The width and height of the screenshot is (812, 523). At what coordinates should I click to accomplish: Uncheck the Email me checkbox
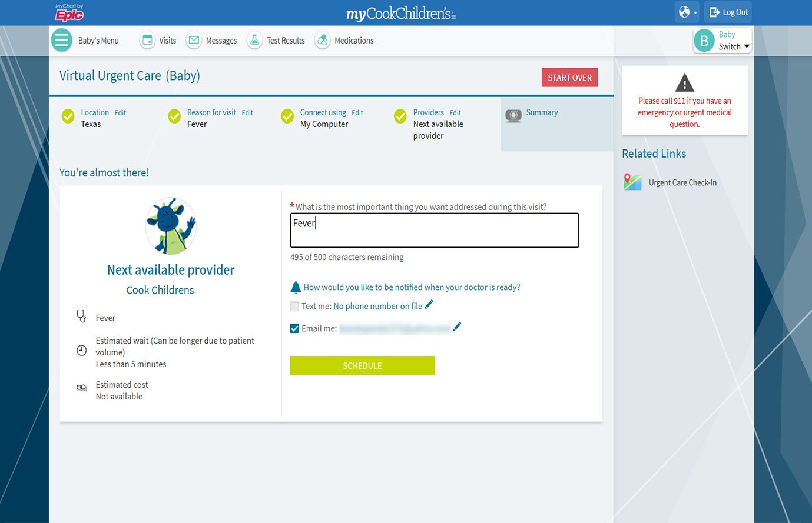[x=294, y=328]
